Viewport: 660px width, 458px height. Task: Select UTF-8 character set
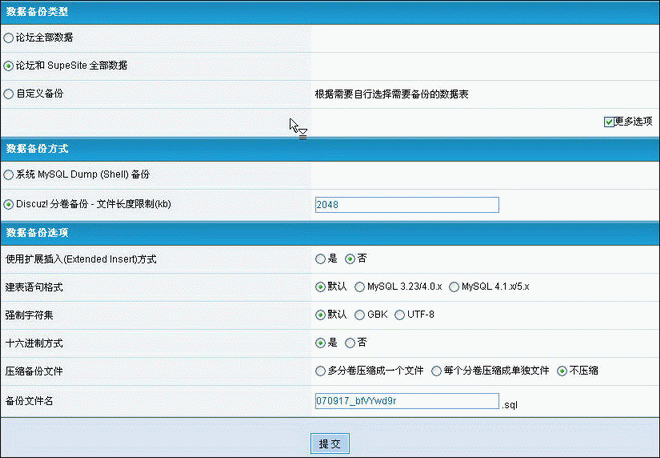point(399,315)
